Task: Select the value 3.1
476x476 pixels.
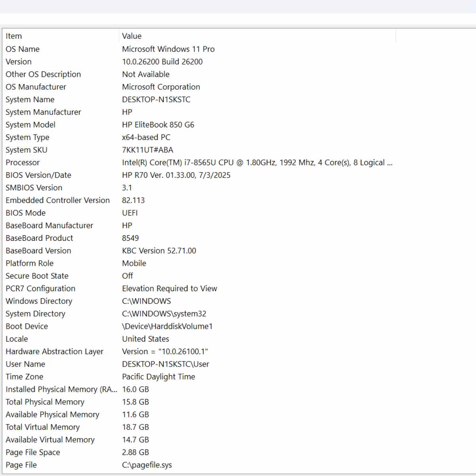Action: [x=127, y=188]
